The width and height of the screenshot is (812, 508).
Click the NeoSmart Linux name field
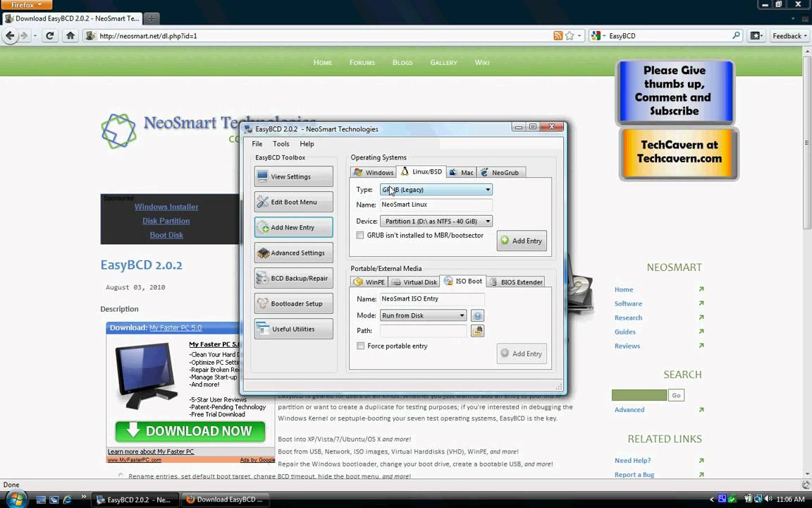pyautogui.click(x=436, y=204)
